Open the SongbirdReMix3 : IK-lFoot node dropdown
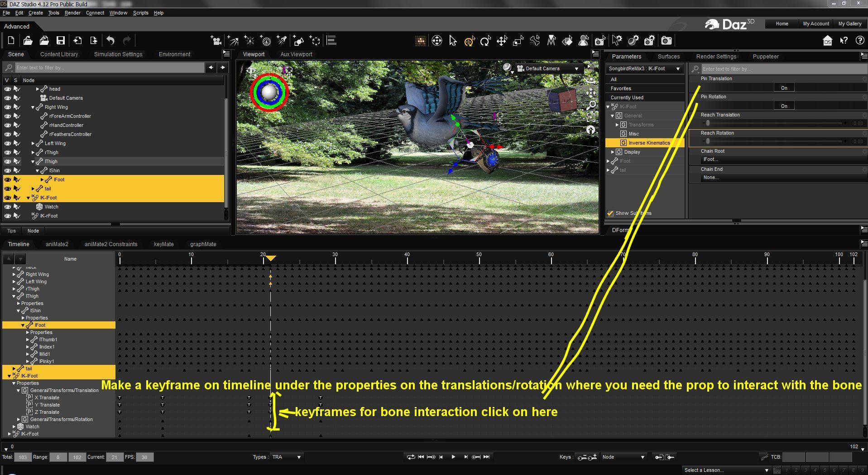Screen dimensions: 868x475 pyautogui.click(x=644, y=68)
